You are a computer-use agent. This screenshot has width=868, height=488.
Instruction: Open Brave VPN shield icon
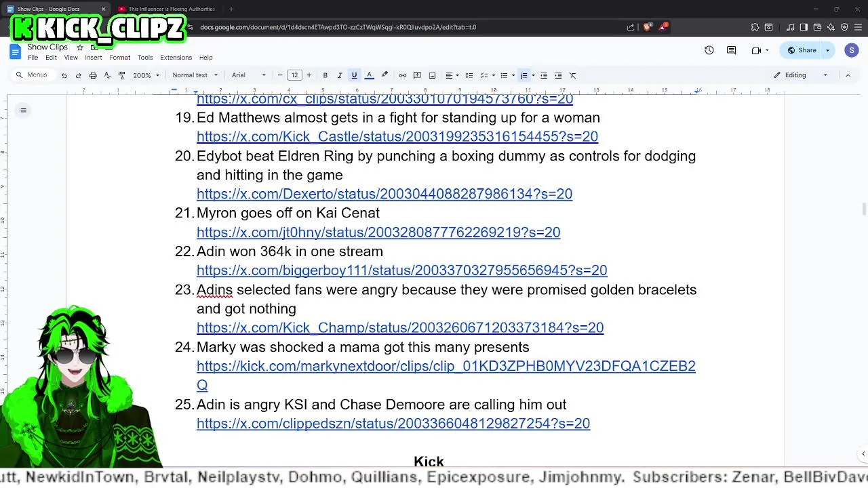844,27
